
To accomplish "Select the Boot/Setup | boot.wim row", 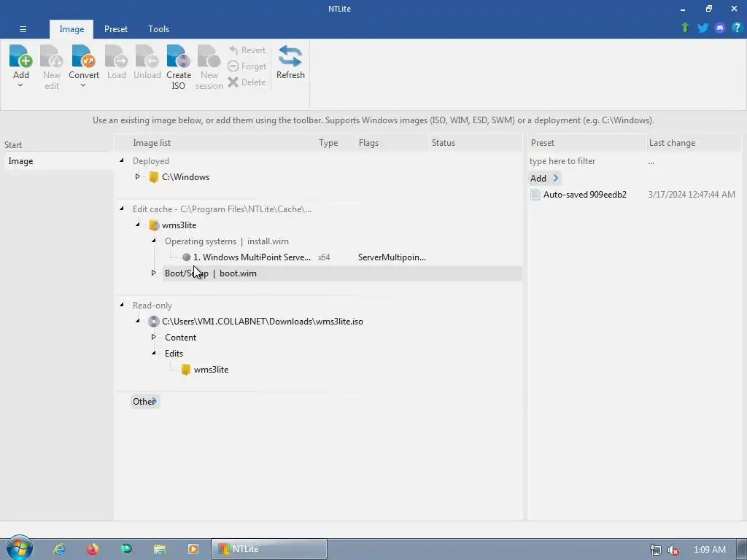I will (342, 273).
